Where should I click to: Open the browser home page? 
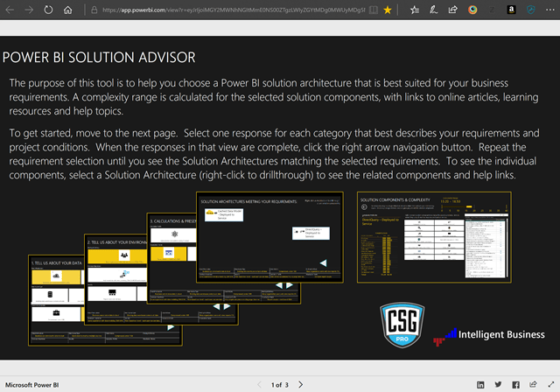[x=67, y=10]
